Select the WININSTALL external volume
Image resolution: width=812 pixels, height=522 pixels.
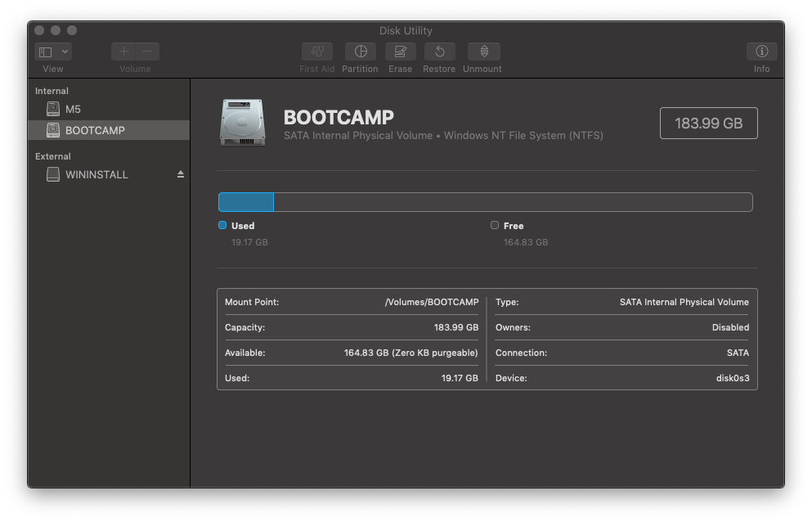pos(96,174)
